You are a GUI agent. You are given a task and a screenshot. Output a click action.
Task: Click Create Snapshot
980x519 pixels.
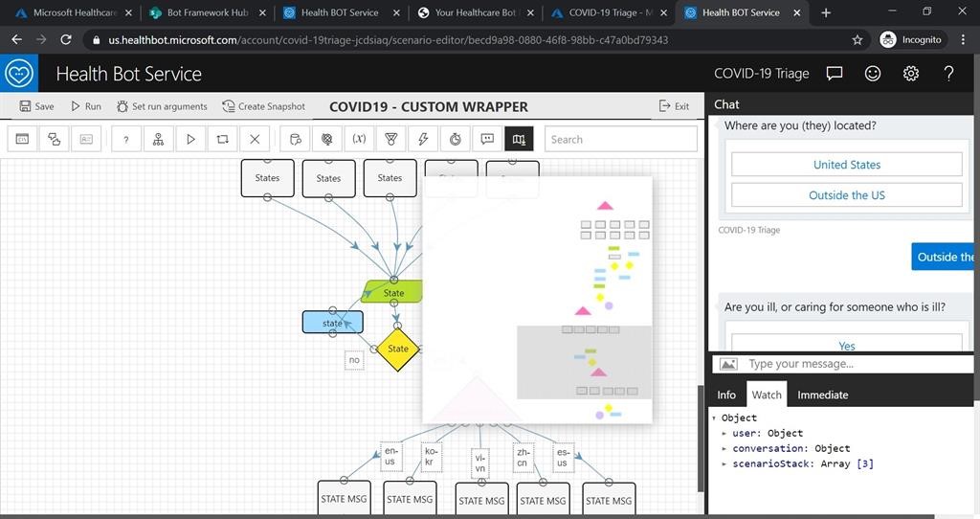pyautogui.click(x=264, y=106)
